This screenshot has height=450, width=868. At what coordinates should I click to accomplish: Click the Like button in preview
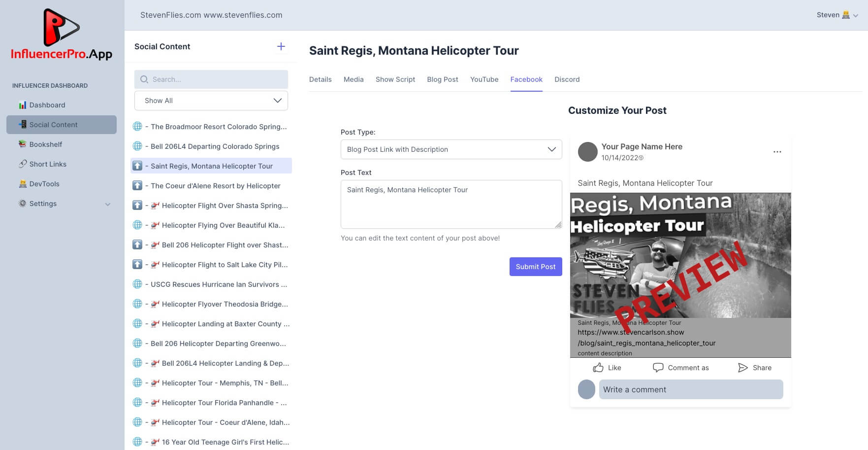click(607, 368)
